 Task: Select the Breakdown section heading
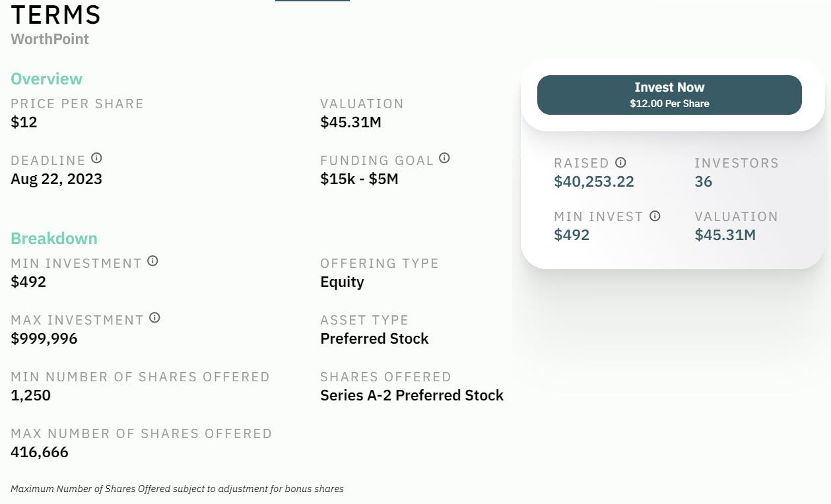point(54,239)
